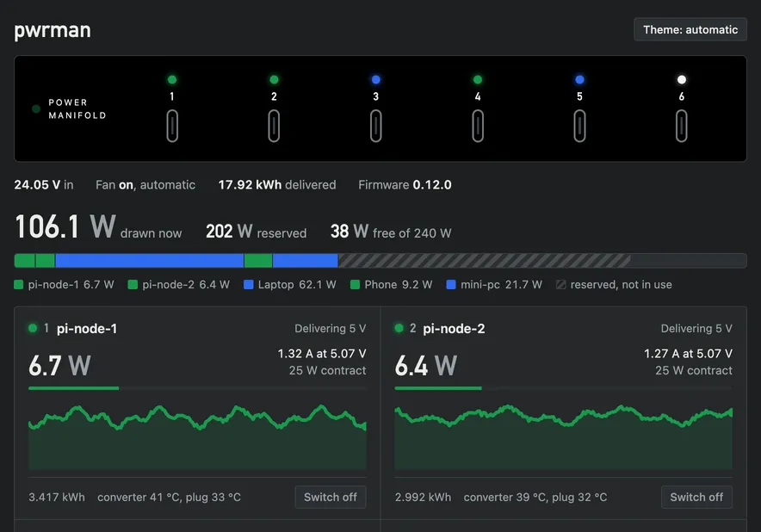
Task: Click 38 W free of 240 W
Action: pyautogui.click(x=391, y=232)
